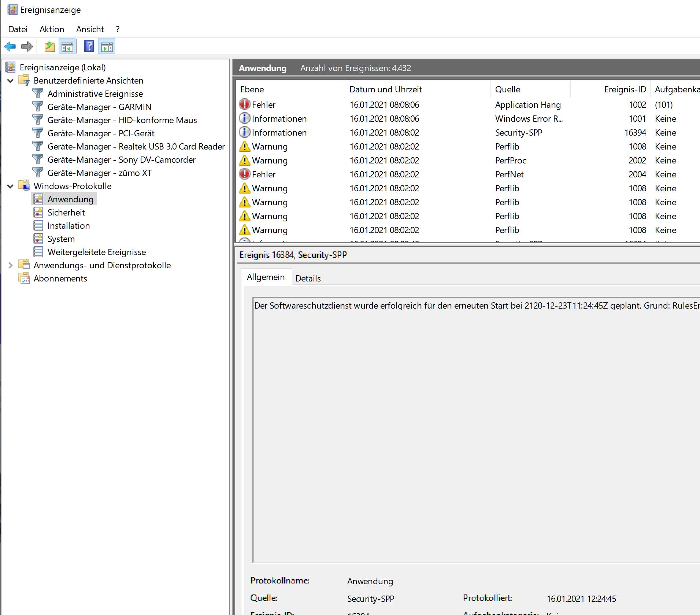Image resolution: width=700 pixels, height=615 pixels.
Task: Select Administrative Ereignisse in the tree
Action: [95, 94]
